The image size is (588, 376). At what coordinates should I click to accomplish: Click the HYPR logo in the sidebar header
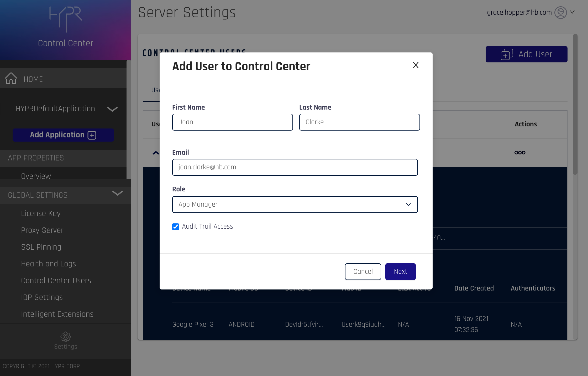click(x=66, y=19)
